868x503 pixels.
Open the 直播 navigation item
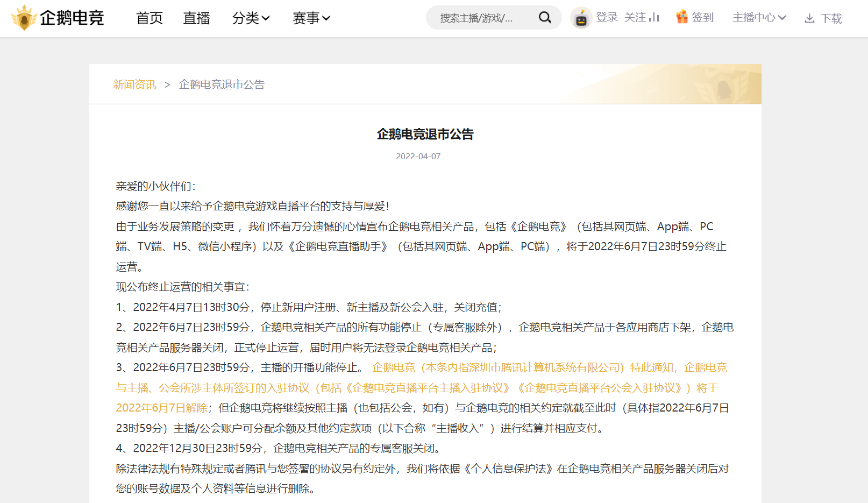coord(196,18)
